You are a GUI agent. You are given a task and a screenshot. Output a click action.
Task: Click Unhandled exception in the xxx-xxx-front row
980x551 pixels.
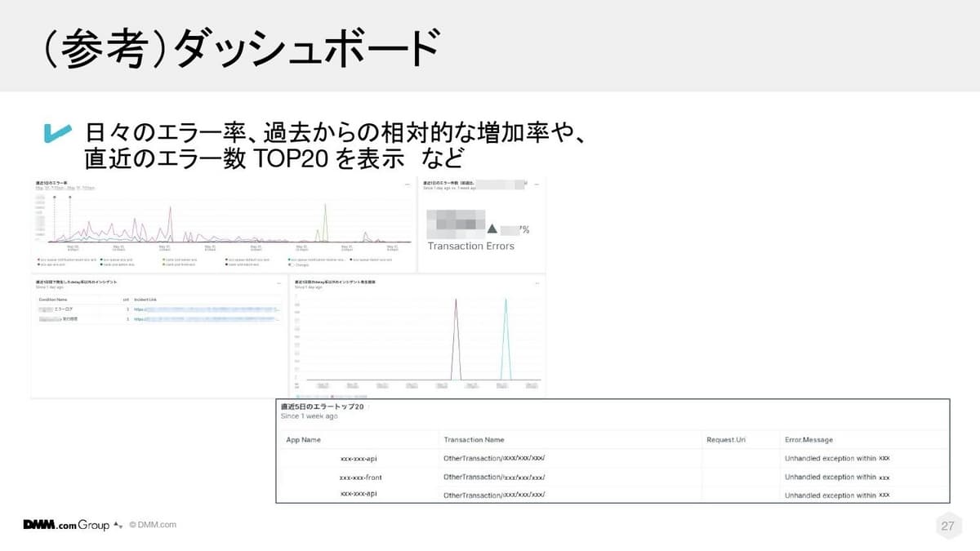[837, 477]
